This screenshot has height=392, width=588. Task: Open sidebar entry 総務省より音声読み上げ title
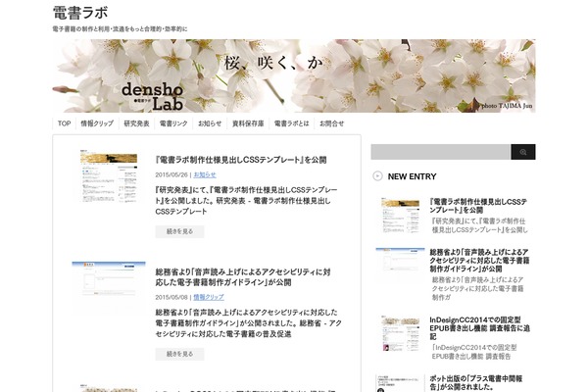(479, 261)
